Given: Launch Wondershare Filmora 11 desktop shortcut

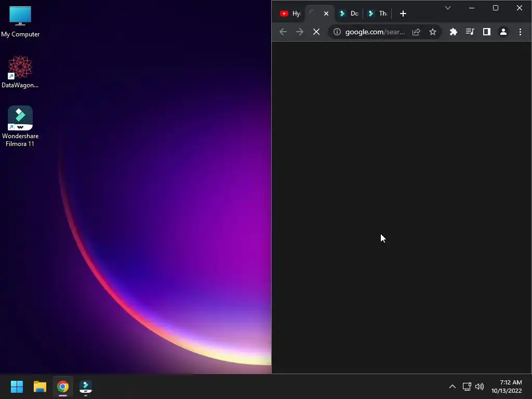Looking at the screenshot, I should (20, 126).
